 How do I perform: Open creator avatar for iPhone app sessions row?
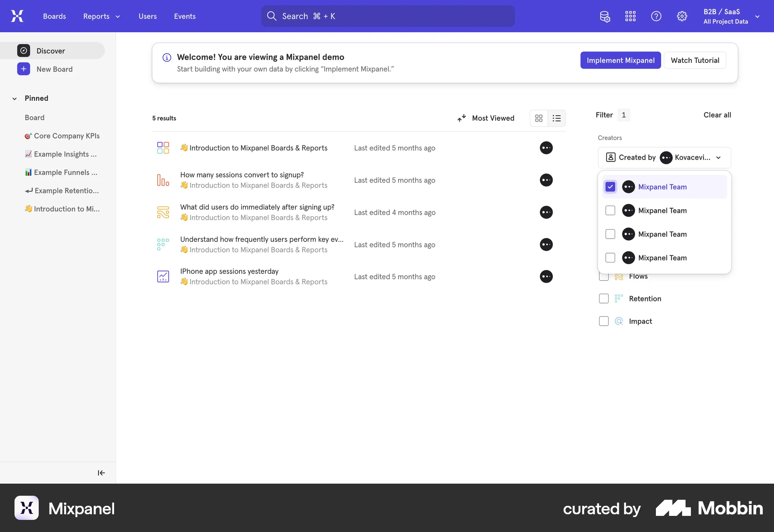coord(546,276)
